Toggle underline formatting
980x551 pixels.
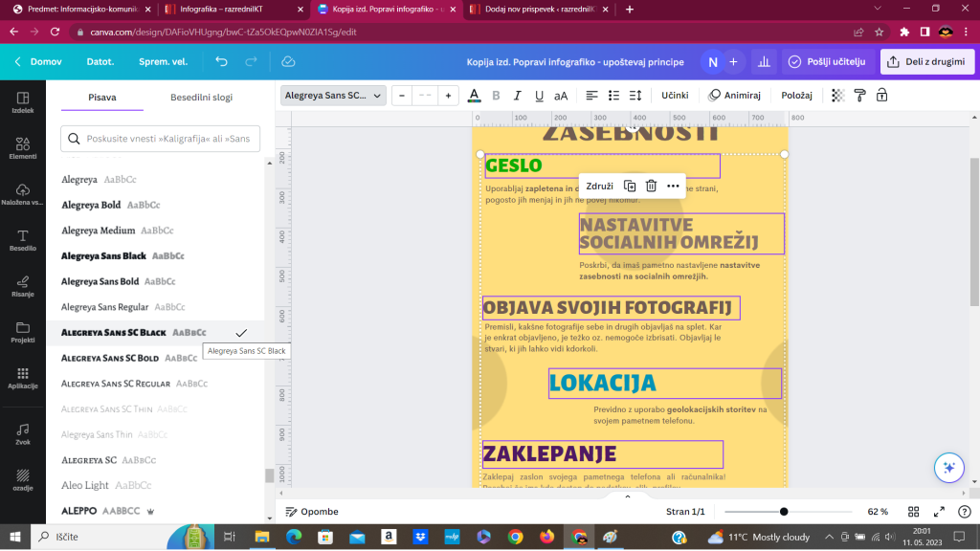pyautogui.click(x=539, y=96)
